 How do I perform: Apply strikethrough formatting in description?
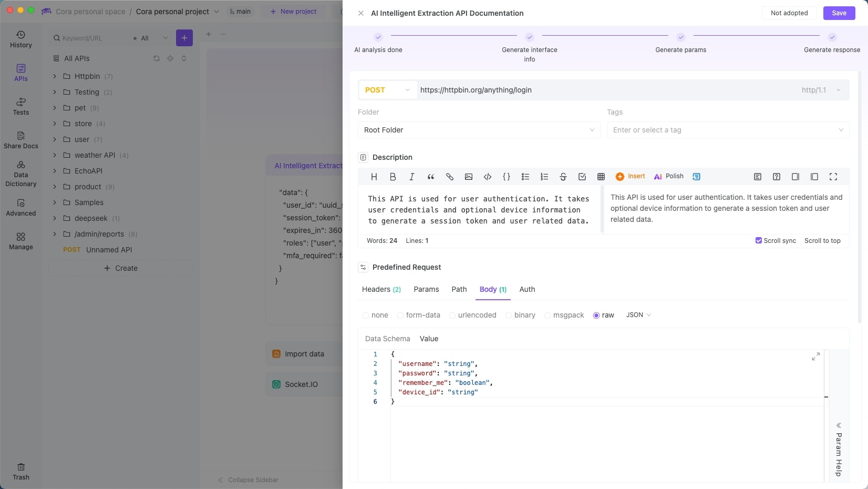(x=563, y=177)
